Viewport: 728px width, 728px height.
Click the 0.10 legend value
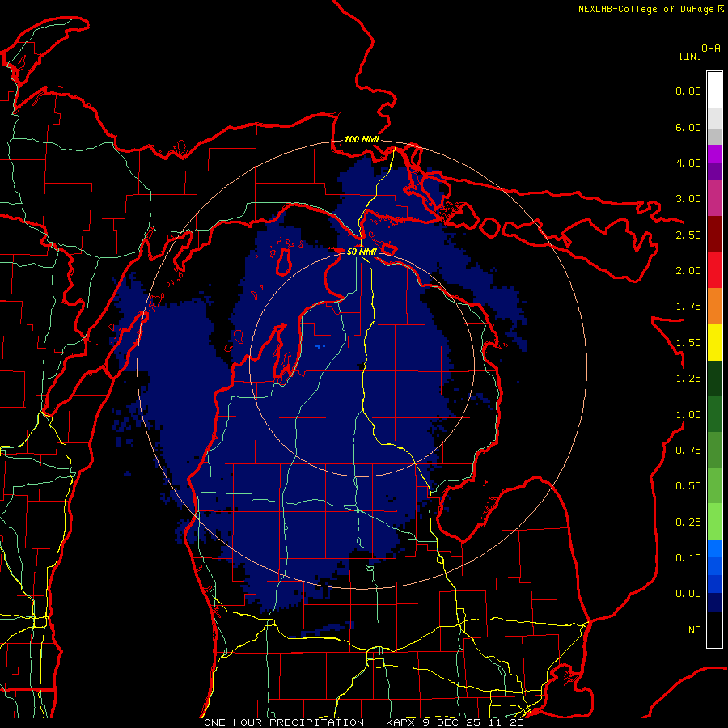tap(688, 558)
